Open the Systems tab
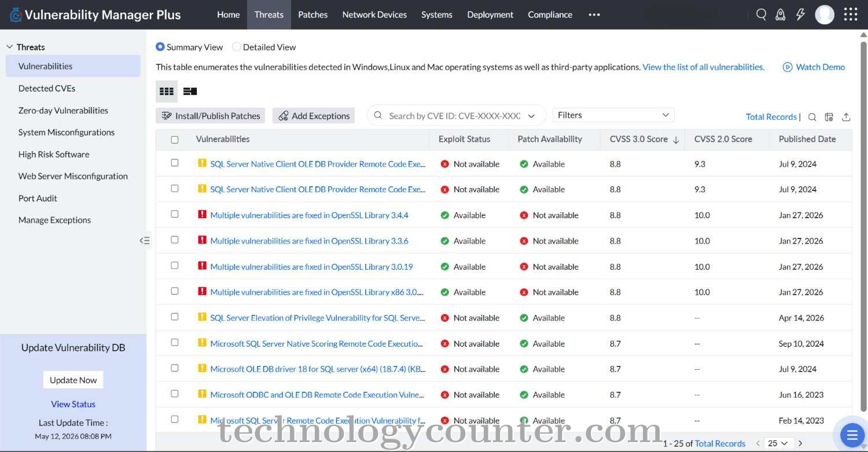Viewport: 868px width, 452px height. coord(437,14)
